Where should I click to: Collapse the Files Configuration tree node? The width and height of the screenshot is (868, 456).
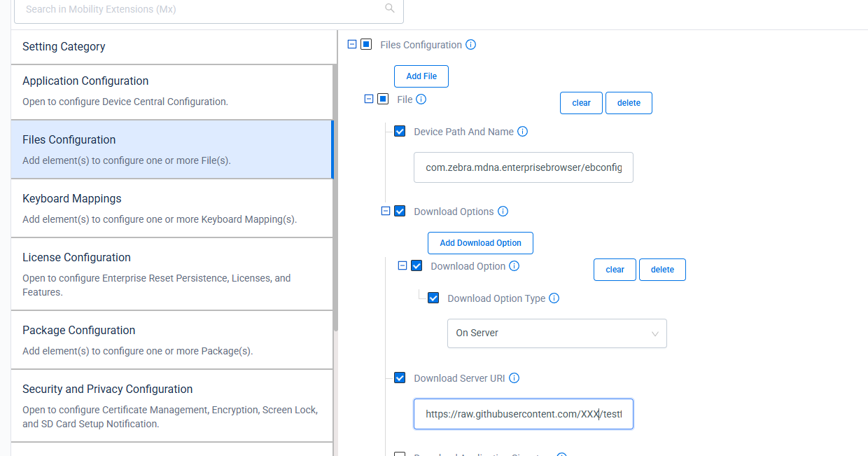352,44
